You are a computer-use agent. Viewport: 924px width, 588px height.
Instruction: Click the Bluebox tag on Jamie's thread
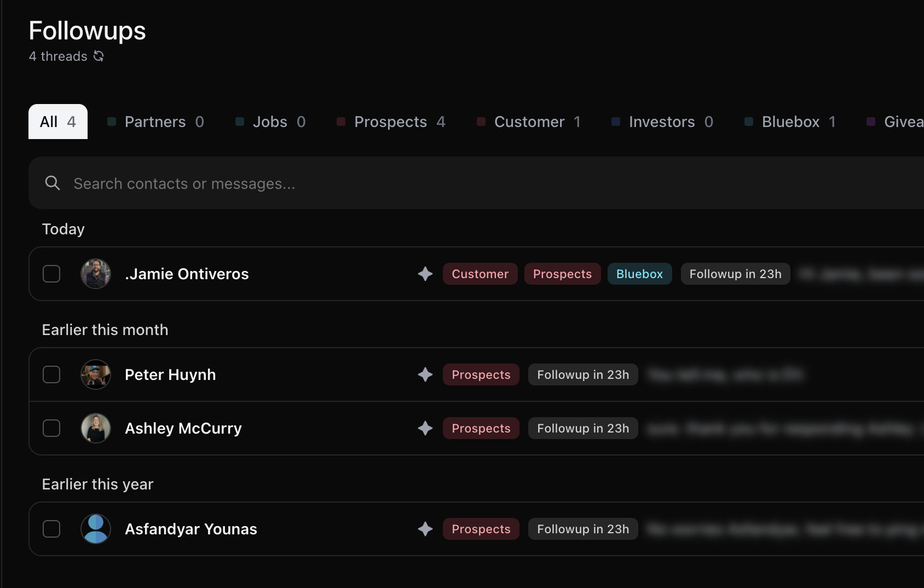pos(639,274)
